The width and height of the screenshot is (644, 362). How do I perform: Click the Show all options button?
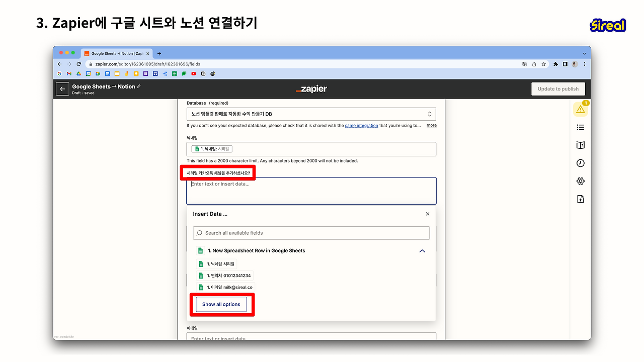pos(221,305)
